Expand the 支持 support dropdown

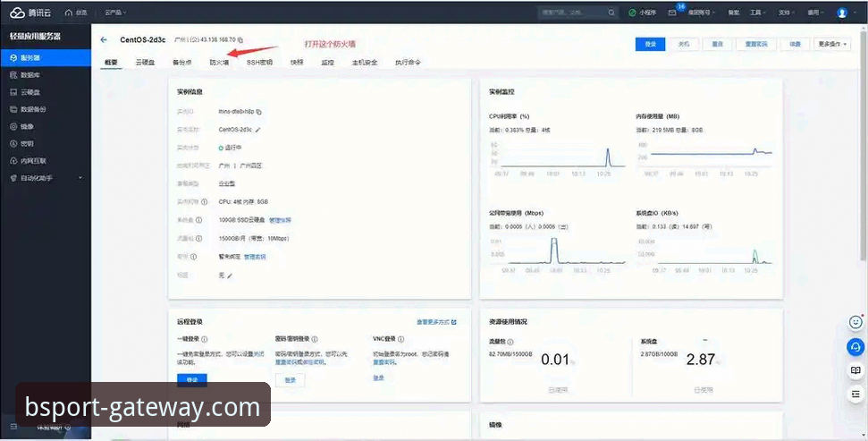pyautogui.click(x=787, y=13)
